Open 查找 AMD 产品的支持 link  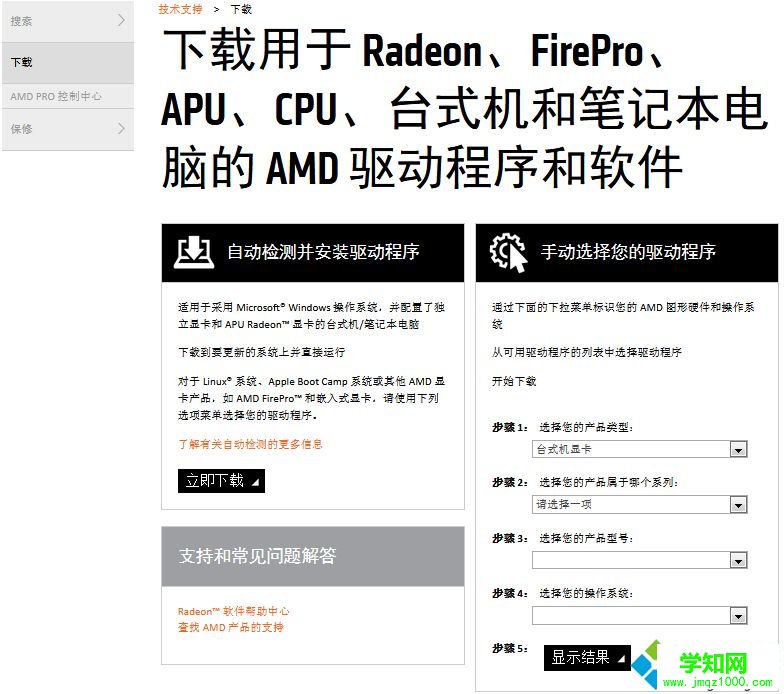(231, 627)
